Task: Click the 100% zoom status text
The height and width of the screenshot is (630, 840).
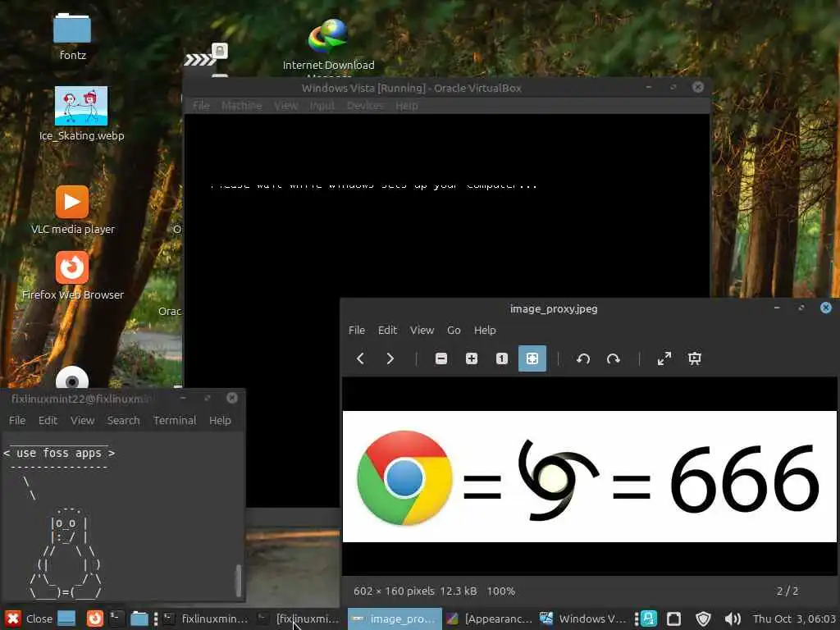Action: [x=501, y=591]
